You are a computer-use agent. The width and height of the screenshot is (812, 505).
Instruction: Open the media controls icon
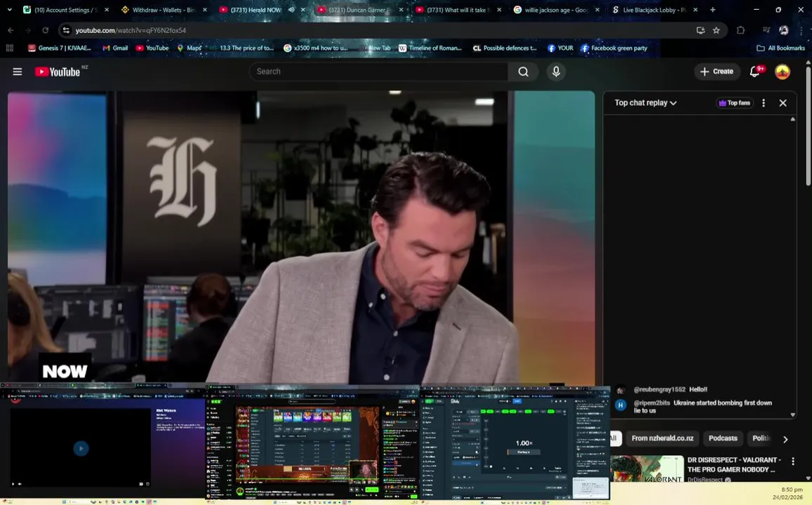(766, 30)
